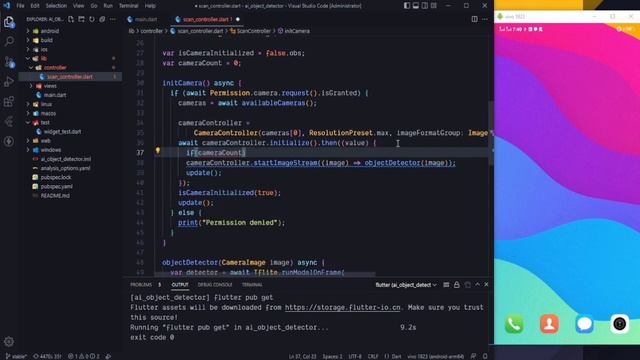This screenshot has height=360, width=640.
Task: Toggle output scroll lock icon
Action: 456,284
